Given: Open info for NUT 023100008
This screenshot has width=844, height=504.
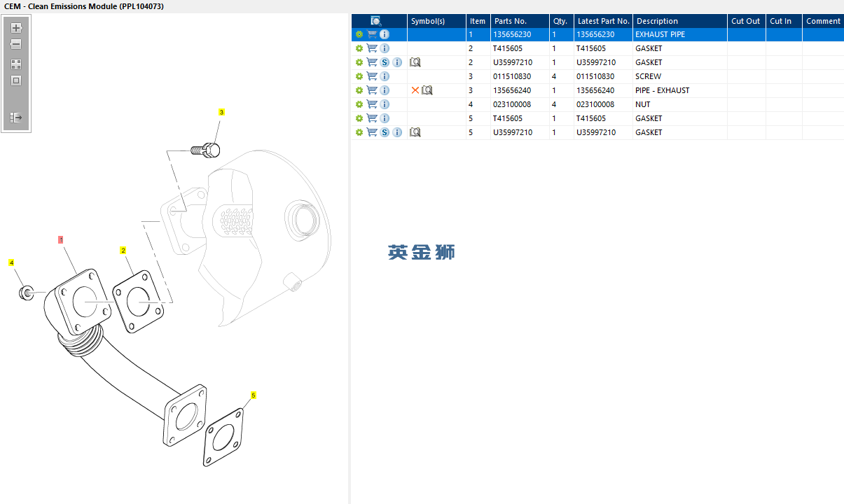Looking at the screenshot, I should coord(385,104).
